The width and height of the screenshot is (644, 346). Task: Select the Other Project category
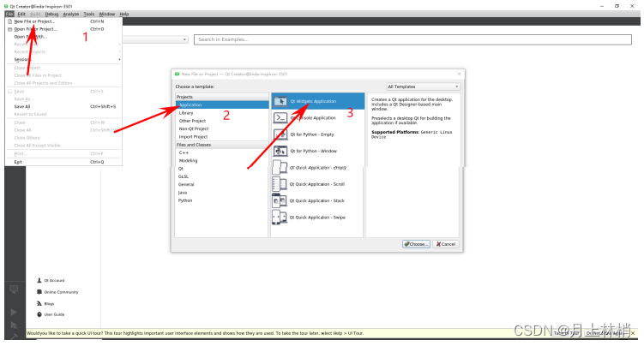tap(222, 121)
